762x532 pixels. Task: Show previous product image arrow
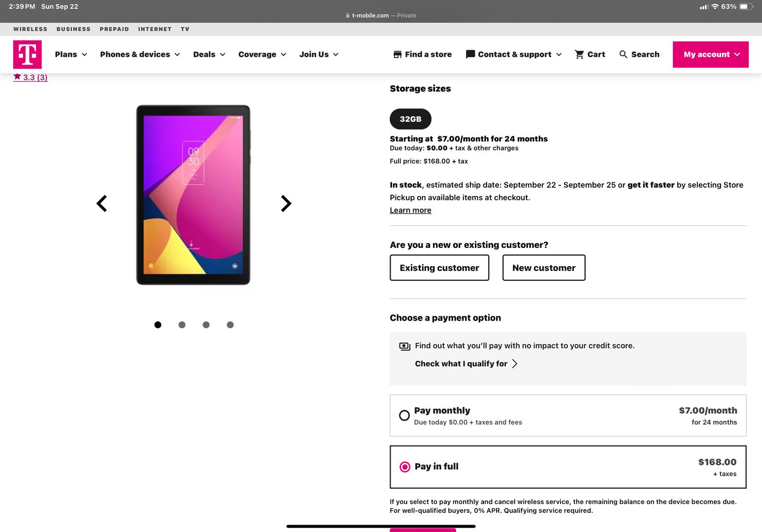101,203
